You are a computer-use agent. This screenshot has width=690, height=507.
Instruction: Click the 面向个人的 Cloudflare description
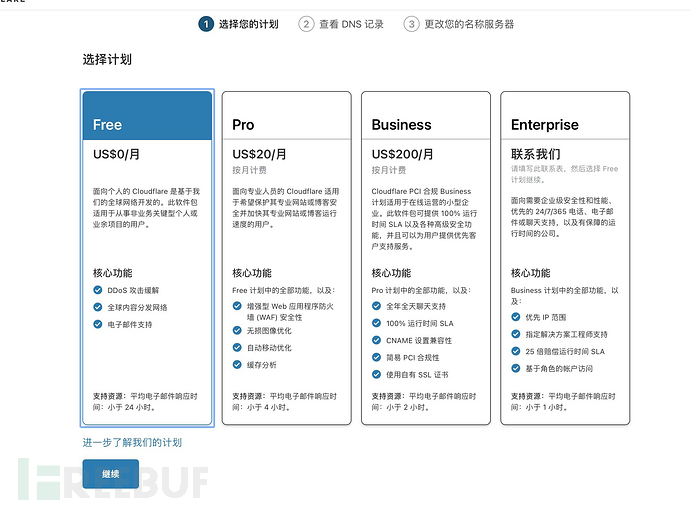click(146, 208)
